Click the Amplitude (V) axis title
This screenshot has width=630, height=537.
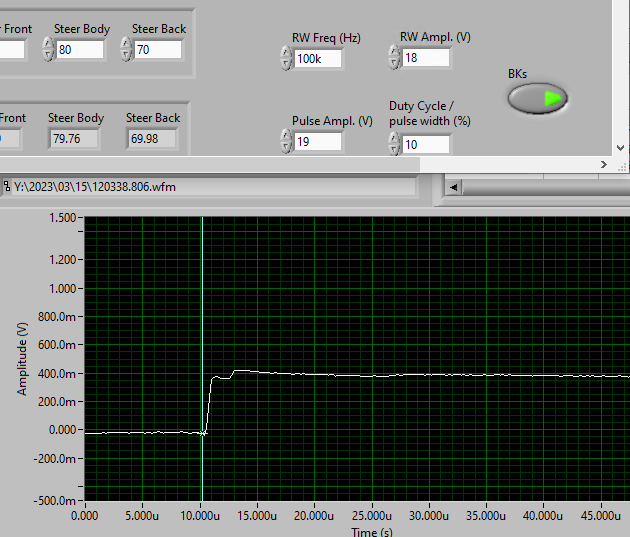pyautogui.click(x=22, y=359)
